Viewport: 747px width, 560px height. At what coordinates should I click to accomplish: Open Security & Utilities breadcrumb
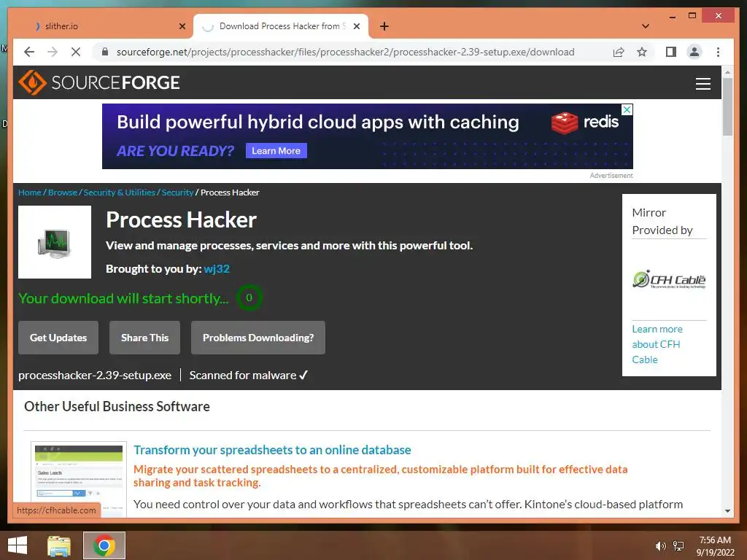coord(120,192)
